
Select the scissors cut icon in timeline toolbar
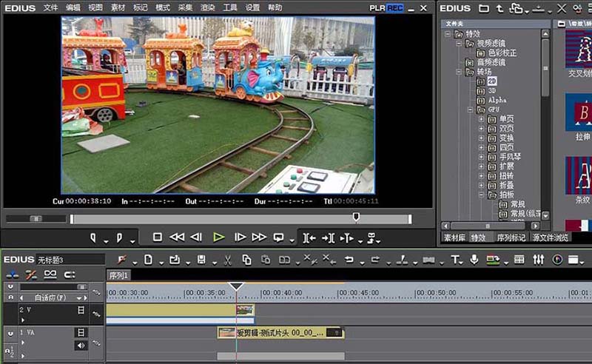227,260
